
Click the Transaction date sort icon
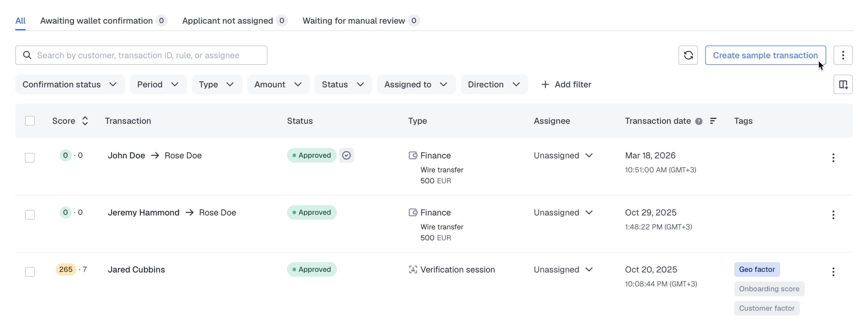click(x=713, y=121)
